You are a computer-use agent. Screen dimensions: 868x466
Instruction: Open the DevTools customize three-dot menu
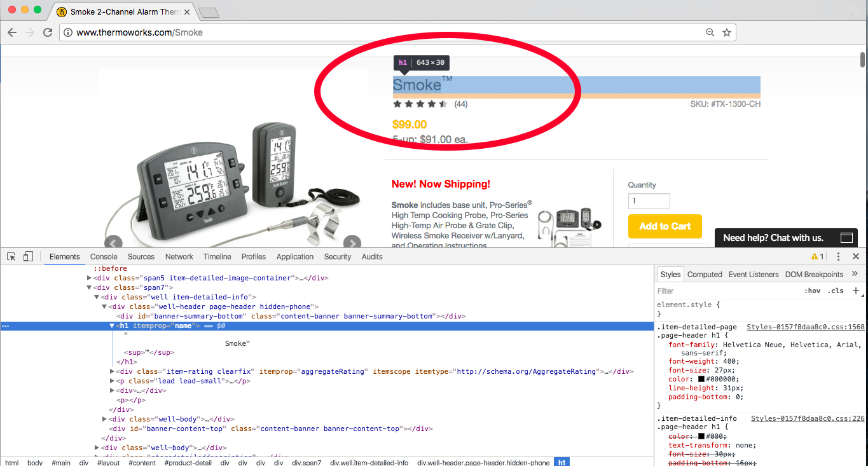(839, 257)
